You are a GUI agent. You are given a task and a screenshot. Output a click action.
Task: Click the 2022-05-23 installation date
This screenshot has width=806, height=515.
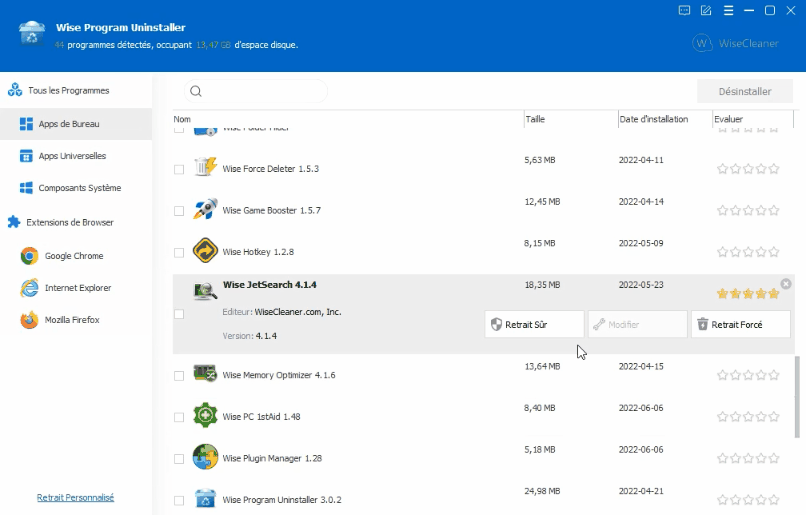pyautogui.click(x=641, y=285)
